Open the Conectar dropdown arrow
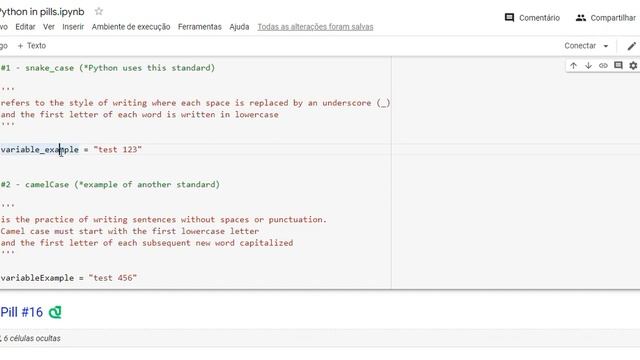Viewport: 640px width, 360px height. pyautogui.click(x=606, y=46)
